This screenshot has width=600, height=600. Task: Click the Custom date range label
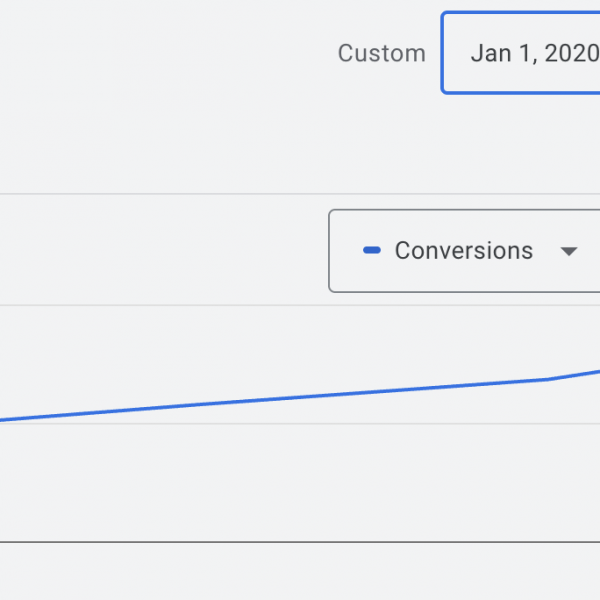coord(381,54)
